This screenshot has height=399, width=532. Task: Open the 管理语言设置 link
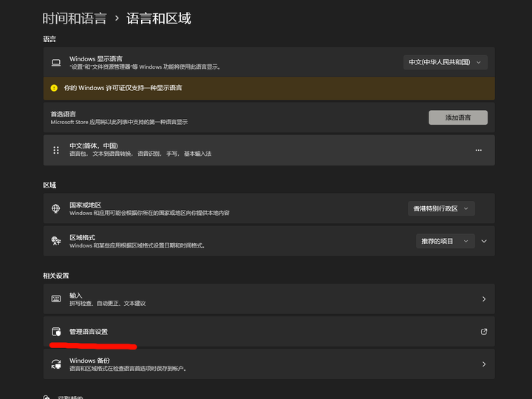click(269, 332)
